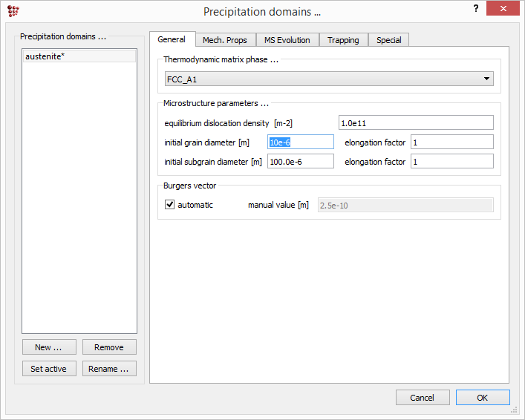
Task: Open the MS Evolution tab
Action: pos(287,40)
